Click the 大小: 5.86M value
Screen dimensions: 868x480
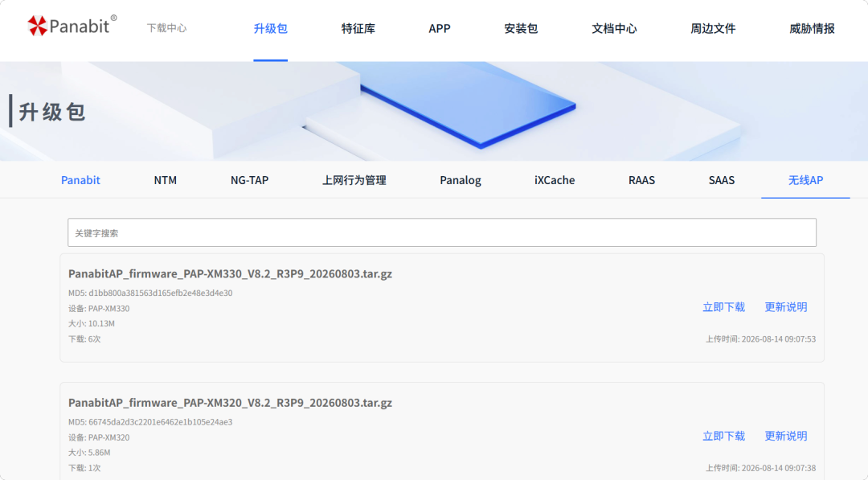coord(89,453)
